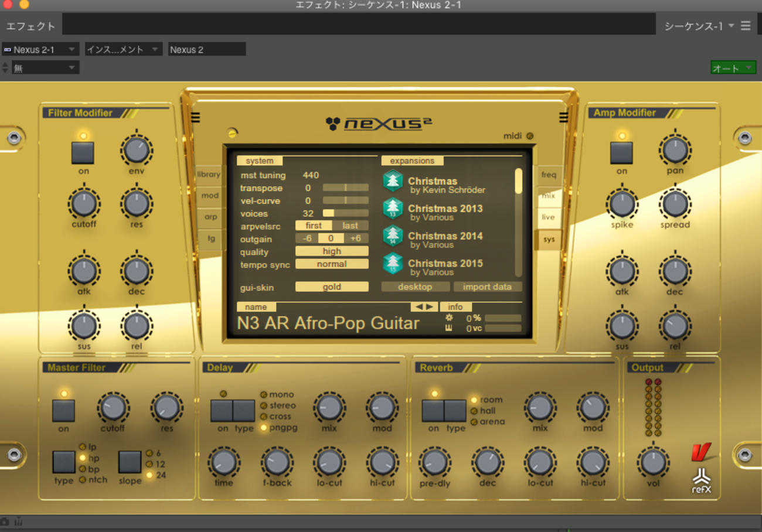Toggle the Delay on button

click(x=222, y=411)
